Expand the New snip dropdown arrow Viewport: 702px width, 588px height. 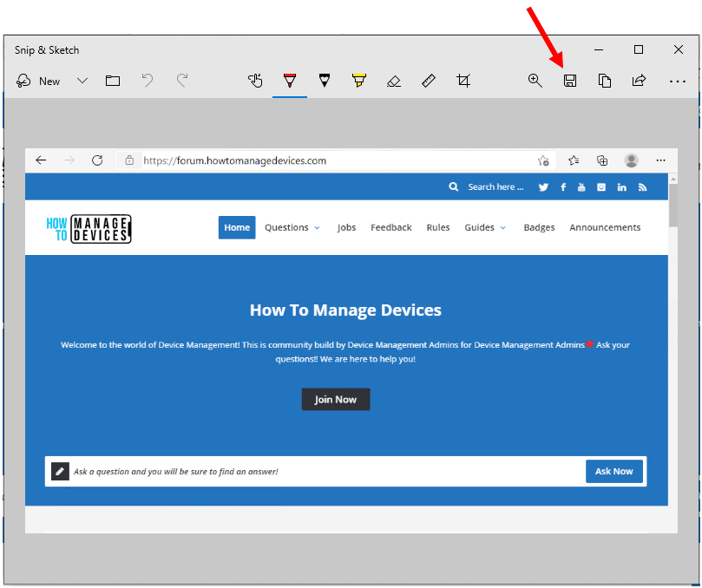(82, 81)
